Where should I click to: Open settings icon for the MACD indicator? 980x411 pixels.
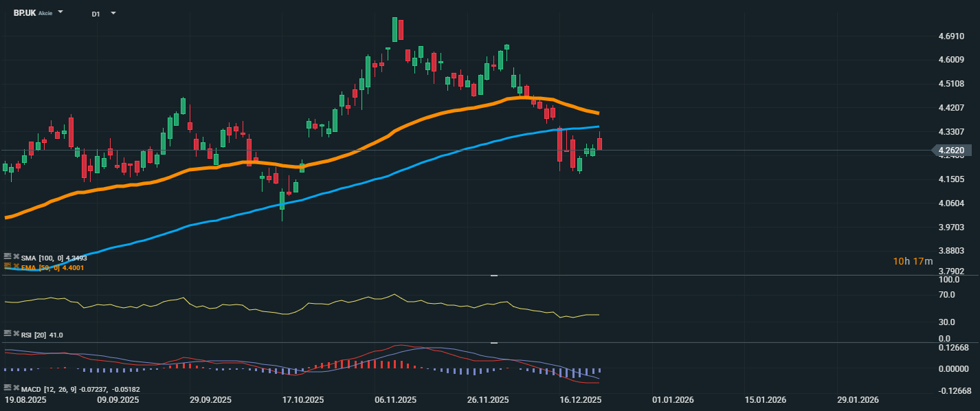point(8,388)
